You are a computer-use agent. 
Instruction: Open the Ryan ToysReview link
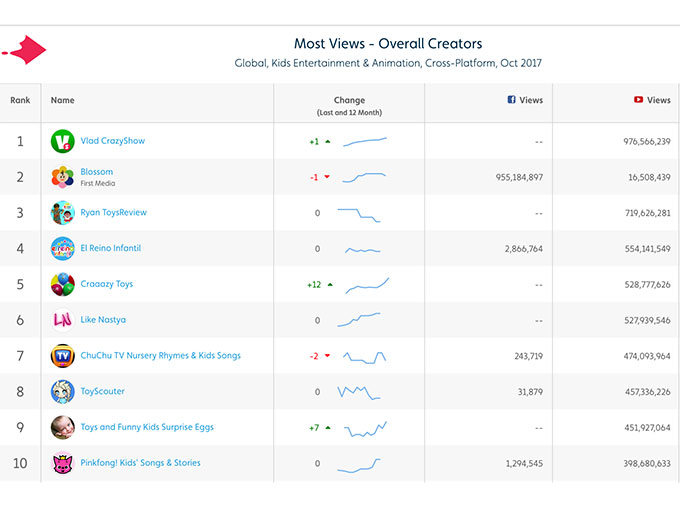pos(114,212)
